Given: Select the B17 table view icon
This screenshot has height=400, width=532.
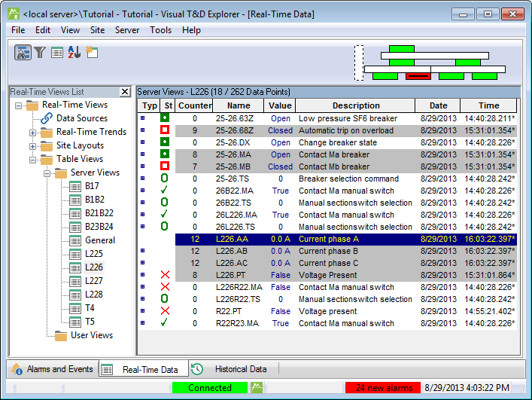Looking at the screenshot, I should pos(75,186).
